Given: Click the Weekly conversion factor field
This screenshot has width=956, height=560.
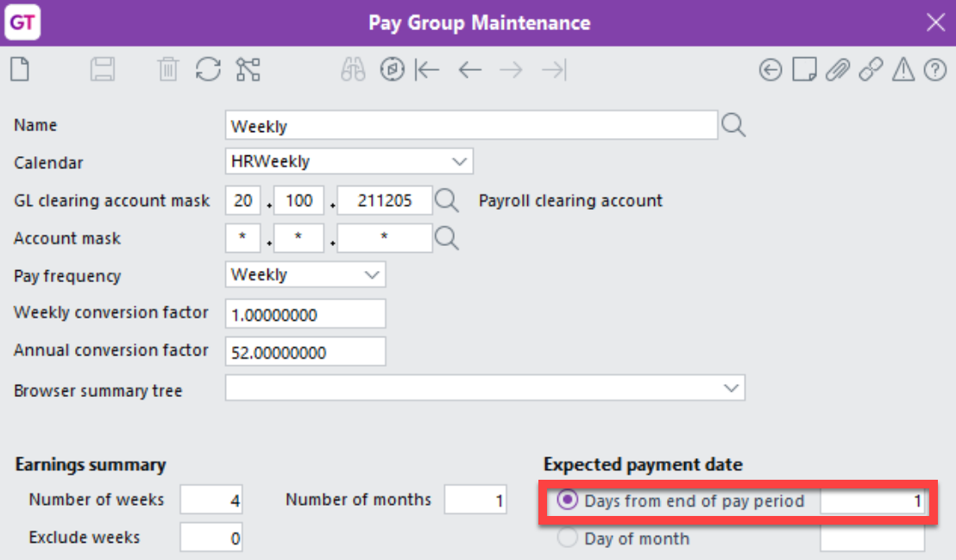Looking at the screenshot, I should pyautogui.click(x=305, y=315).
